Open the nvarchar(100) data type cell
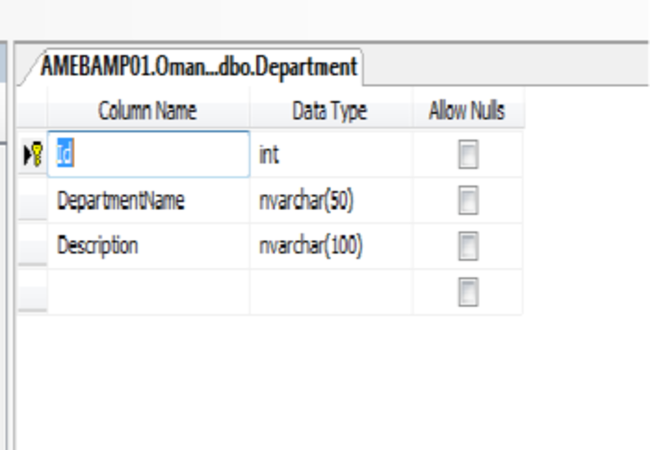The image size is (650, 450). [x=330, y=246]
